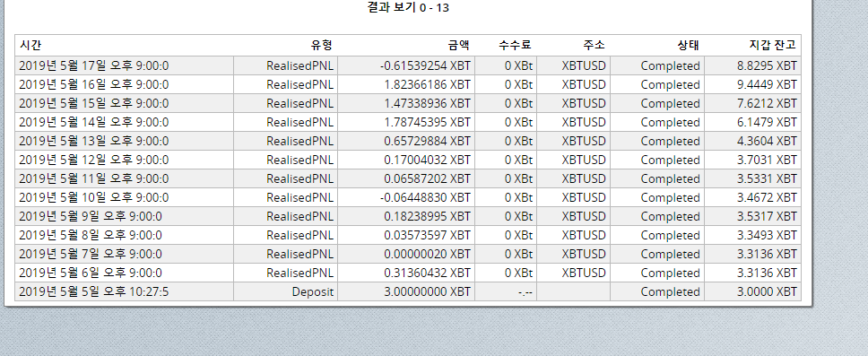Image resolution: width=868 pixels, height=356 pixels.
Task: Select the 0.17004032 XBT amount cell
Action: tap(406, 160)
